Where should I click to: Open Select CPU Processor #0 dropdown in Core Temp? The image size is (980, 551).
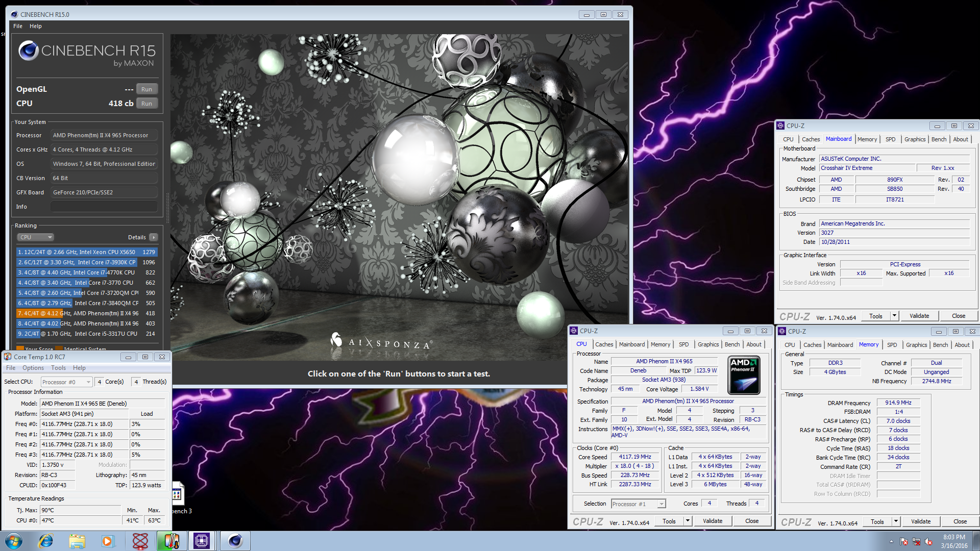point(67,382)
